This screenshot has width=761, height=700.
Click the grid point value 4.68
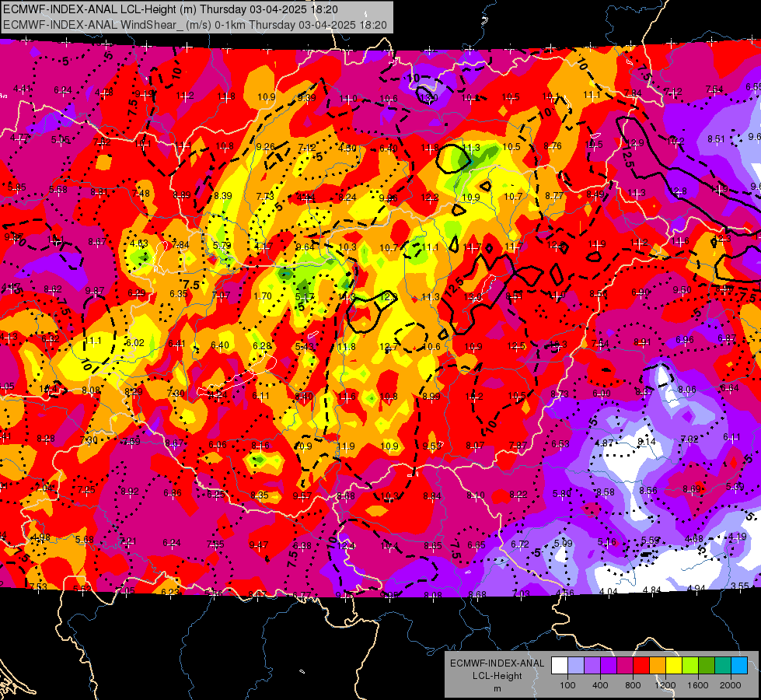694,538
